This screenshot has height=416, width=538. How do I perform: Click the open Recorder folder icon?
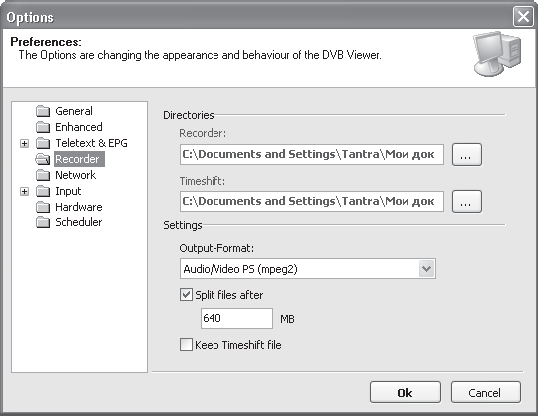coord(43,159)
